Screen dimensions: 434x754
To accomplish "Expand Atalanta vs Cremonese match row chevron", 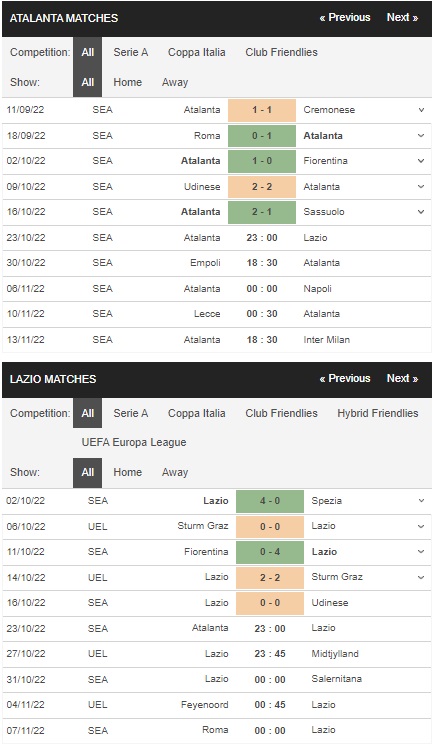I will tap(421, 110).
